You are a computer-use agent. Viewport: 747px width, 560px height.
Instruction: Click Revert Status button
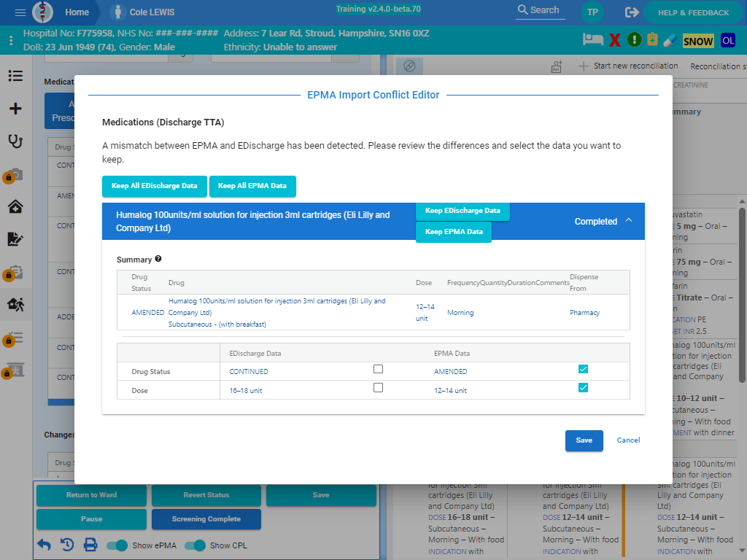tap(206, 495)
